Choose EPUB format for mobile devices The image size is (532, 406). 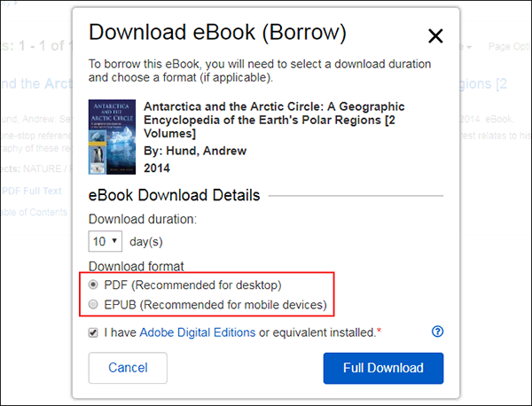click(93, 304)
